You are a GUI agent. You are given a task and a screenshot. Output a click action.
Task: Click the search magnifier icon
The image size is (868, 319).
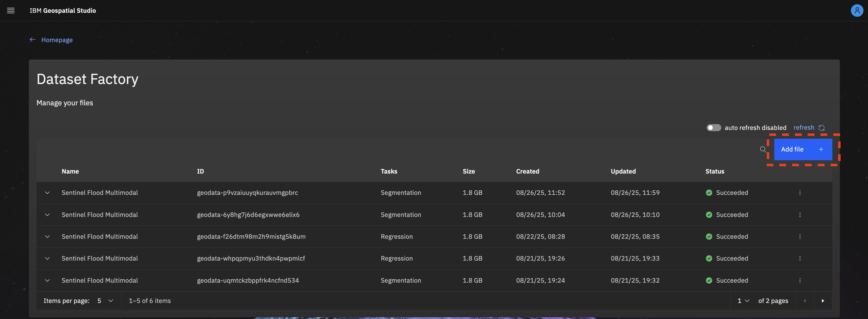(763, 149)
